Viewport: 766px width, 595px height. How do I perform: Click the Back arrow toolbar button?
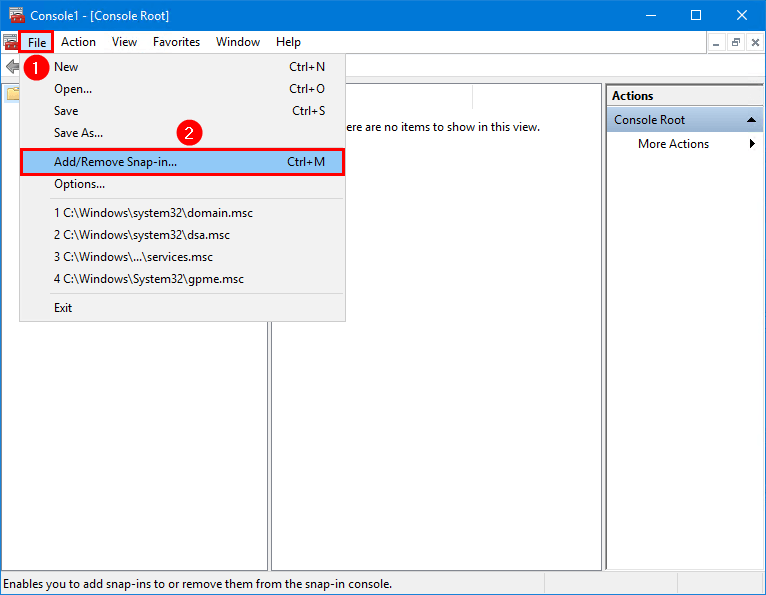pyautogui.click(x=12, y=66)
